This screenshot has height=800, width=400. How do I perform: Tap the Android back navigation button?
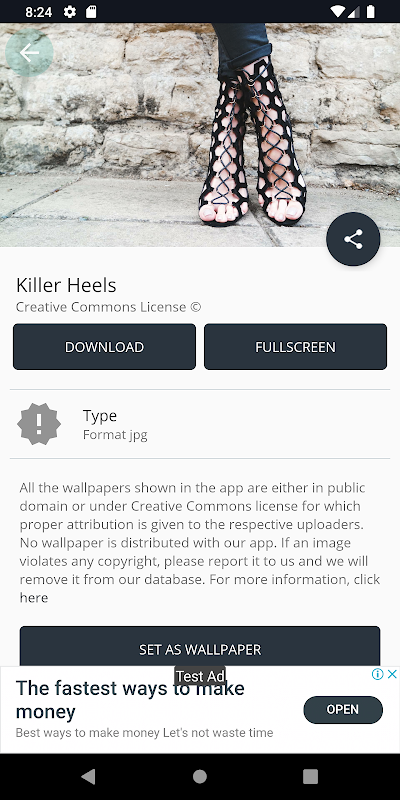point(88,777)
